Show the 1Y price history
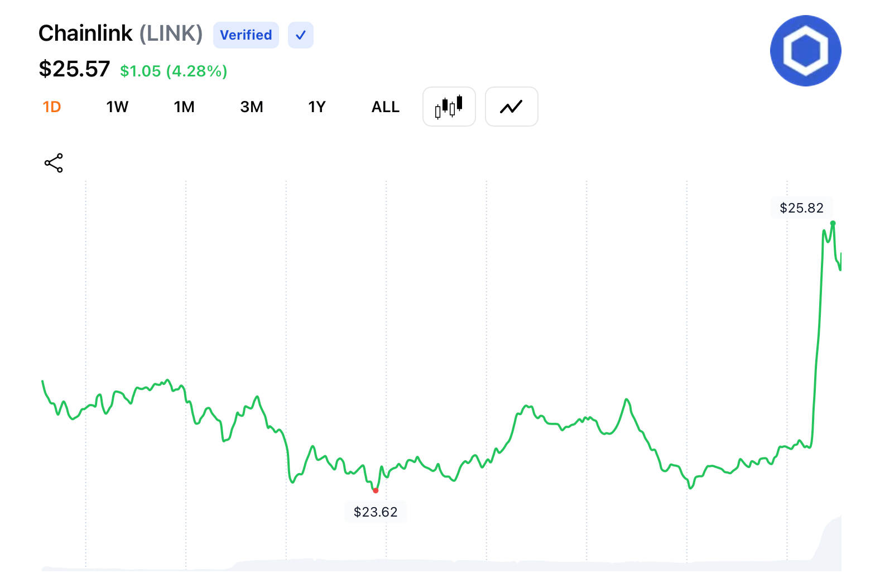The height and width of the screenshot is (588, 875). [x=317, y=107]
